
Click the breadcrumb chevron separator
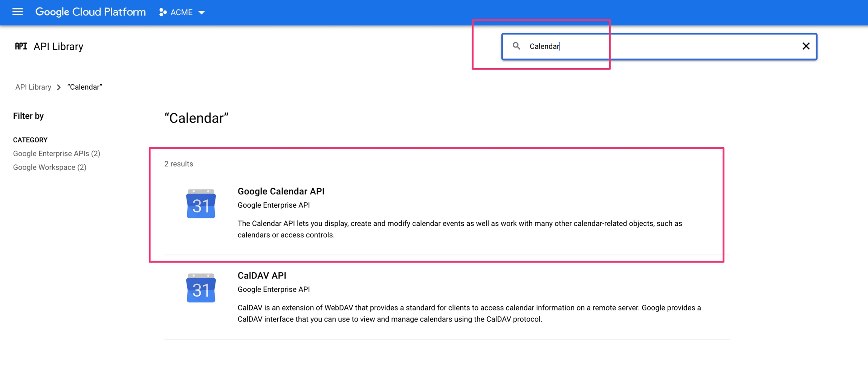(59, 87)
